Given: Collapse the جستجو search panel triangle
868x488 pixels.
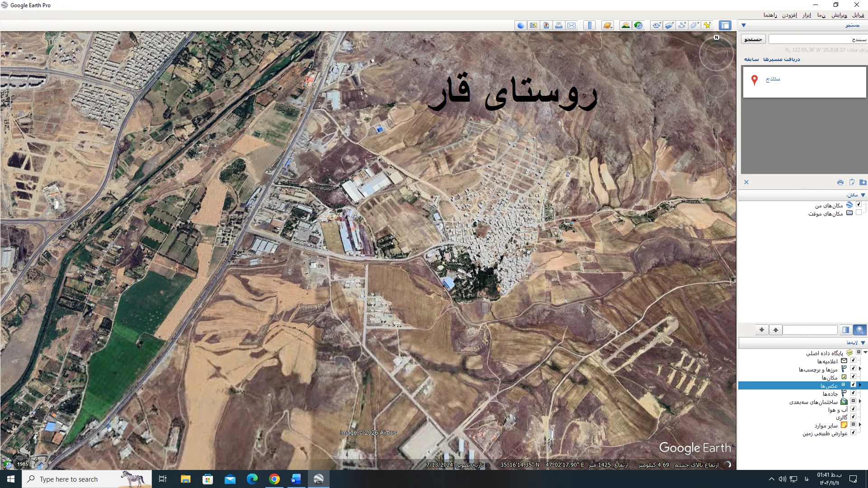Looking at the screenshot, I should [x=744, y=25].
